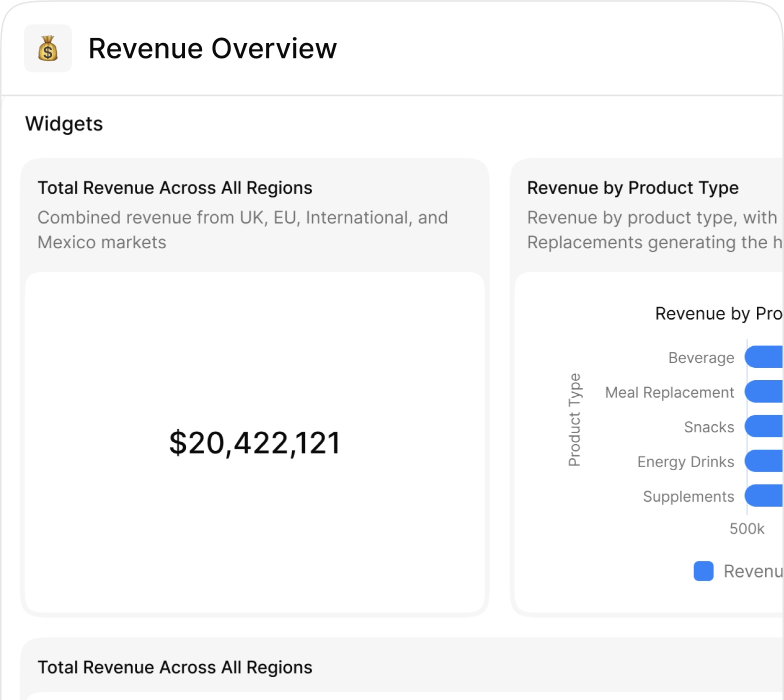This screenshot has height=700, width=784.
Task: Click the Revenue Overview title
Action: coord(212,48)
